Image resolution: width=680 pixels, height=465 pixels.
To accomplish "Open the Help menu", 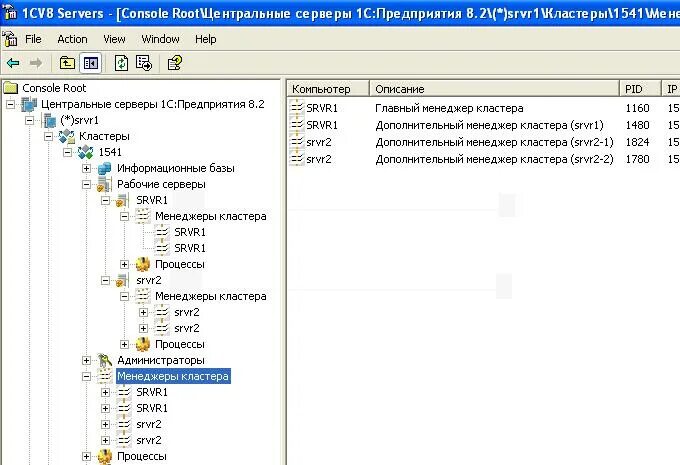I will click(x=206, y=39).
